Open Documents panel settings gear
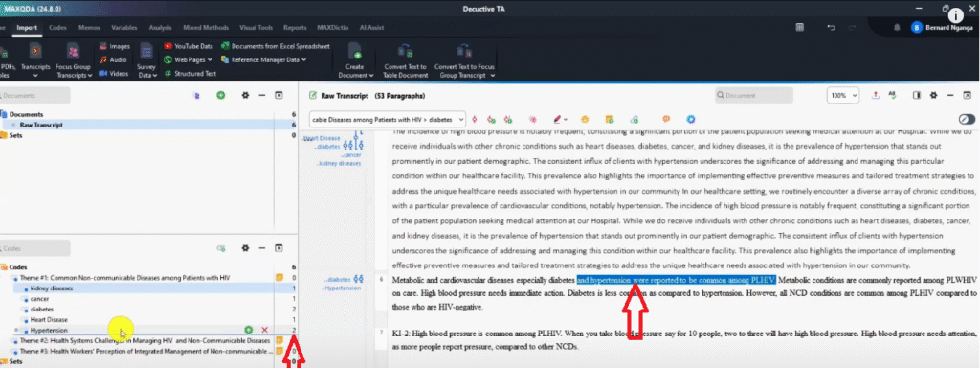The width and height of the screenshot is (980, 368). pos(245,95)
